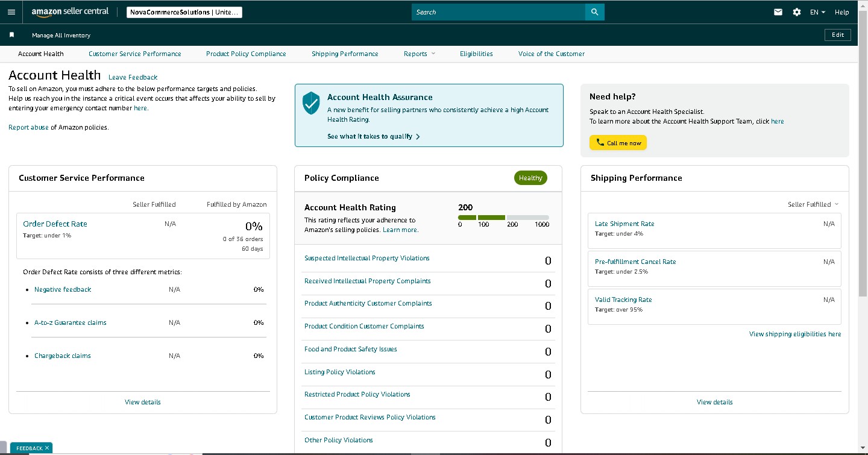Viewport: 868px width, 455px height.
Task: Open the Voice of the Customer tab
Action: pyautogui.click(x=552, y=54)
